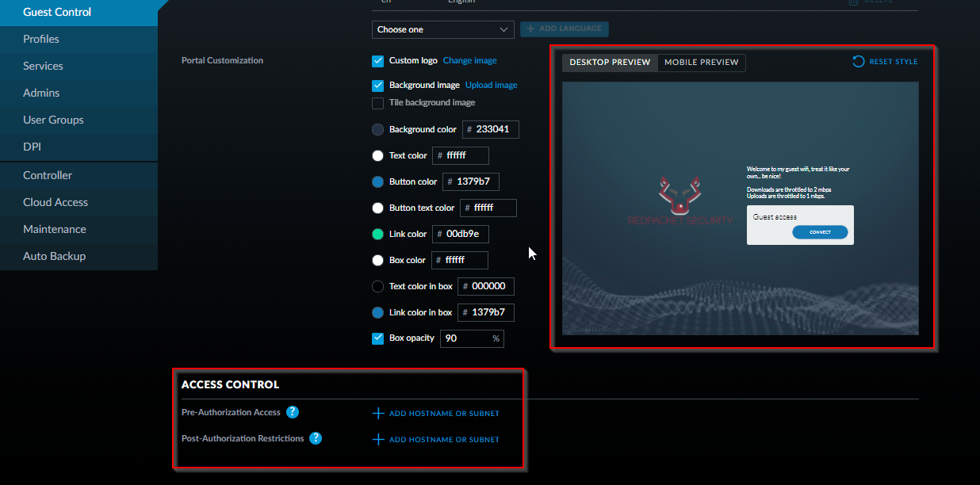This screenshot has height=485, width=980.
Task: Click the Pre-Authorization Access help icon
Action: [x=293, y=412]
